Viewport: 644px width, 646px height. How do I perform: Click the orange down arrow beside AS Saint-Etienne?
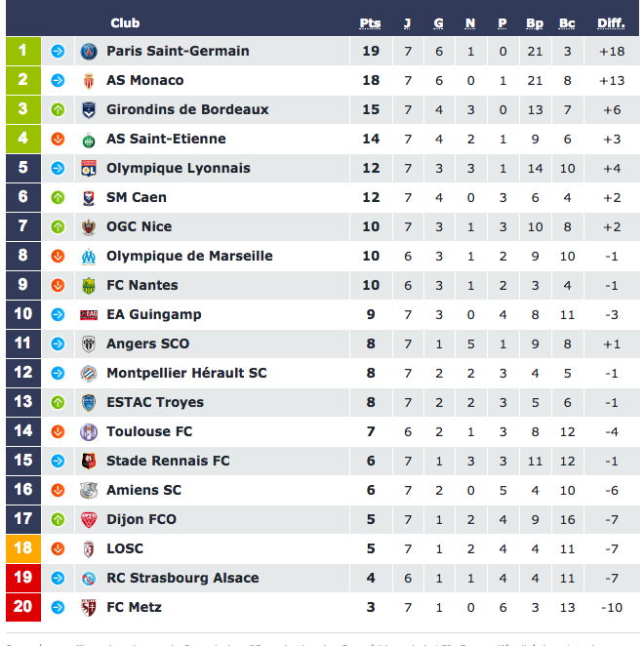[x=58, y=140]
